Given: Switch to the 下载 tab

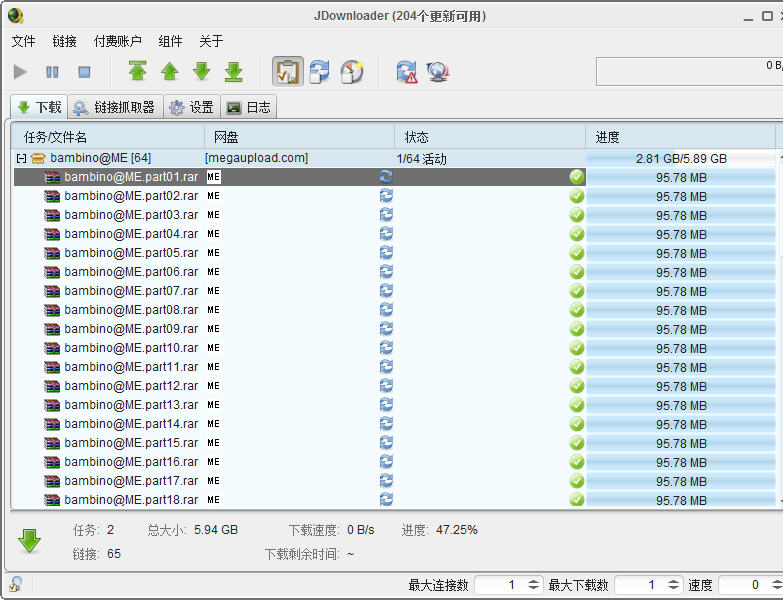Looking at the screenshot, I should click(x=39, y=107).
